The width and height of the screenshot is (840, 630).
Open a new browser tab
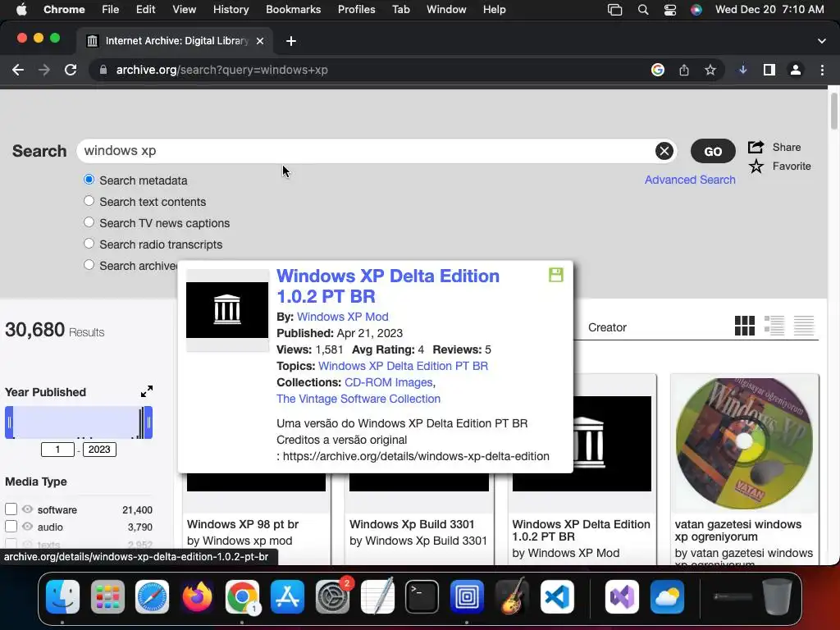coord(291,41)
